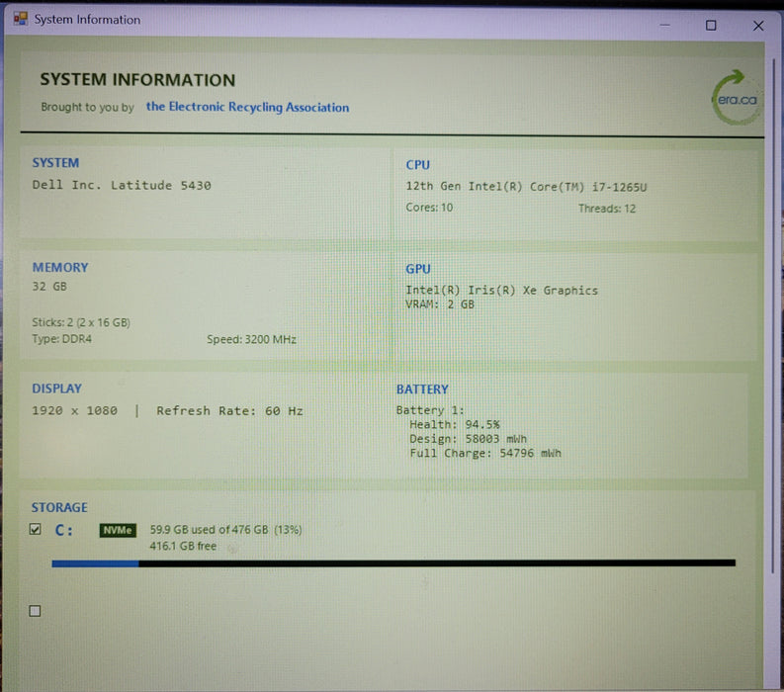Screen dimensions: 784x692
Task: Click the "VRAM: 2 GB" text
Action: [440, 304]
